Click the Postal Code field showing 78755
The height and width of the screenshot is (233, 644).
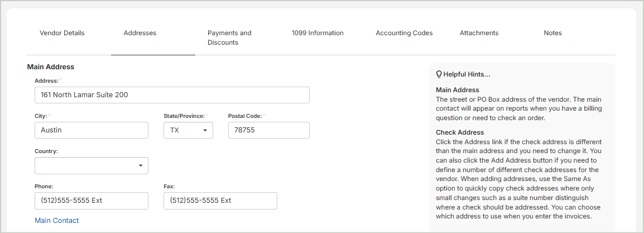(x=268, y=130)
